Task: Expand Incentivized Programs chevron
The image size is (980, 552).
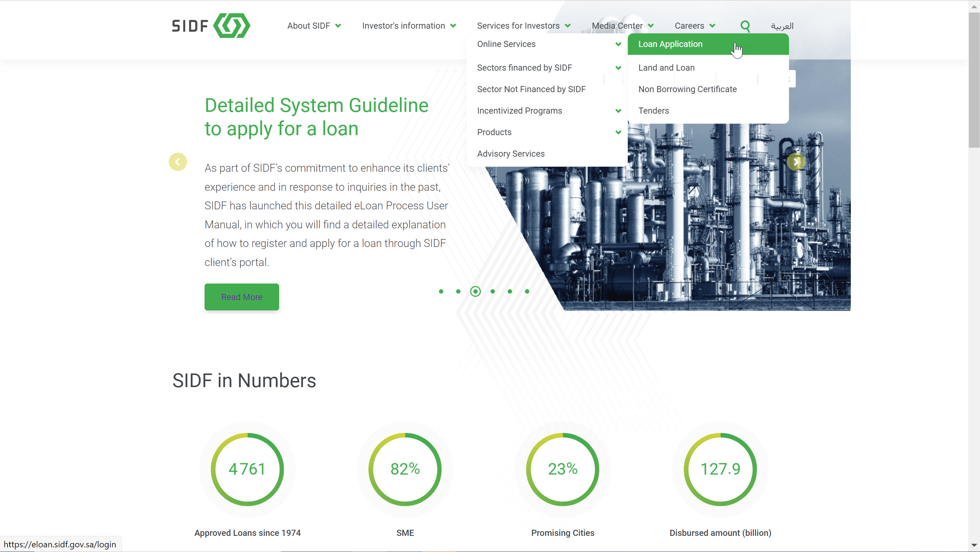Action: [x=618, y=111]
